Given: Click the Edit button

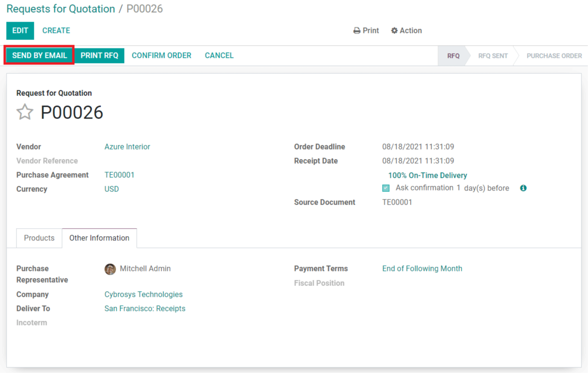Looking at the screenshot, I should (x=20, y=31).
